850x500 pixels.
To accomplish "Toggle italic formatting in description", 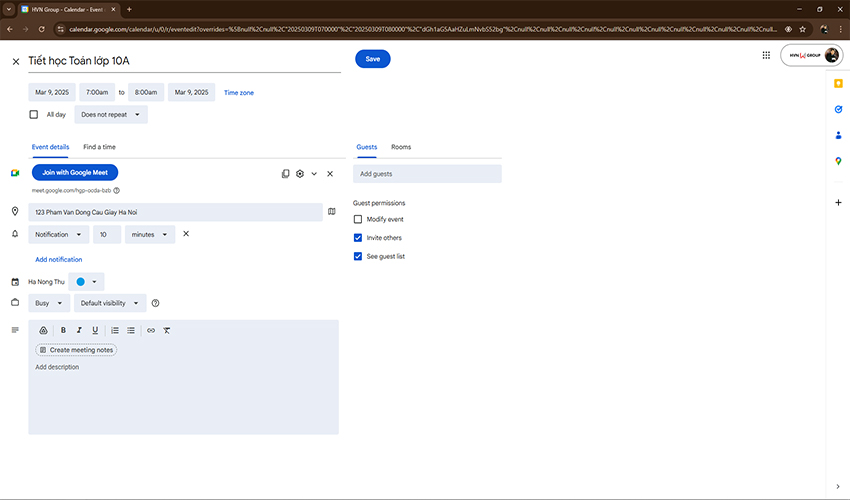I will coord(79,330).
